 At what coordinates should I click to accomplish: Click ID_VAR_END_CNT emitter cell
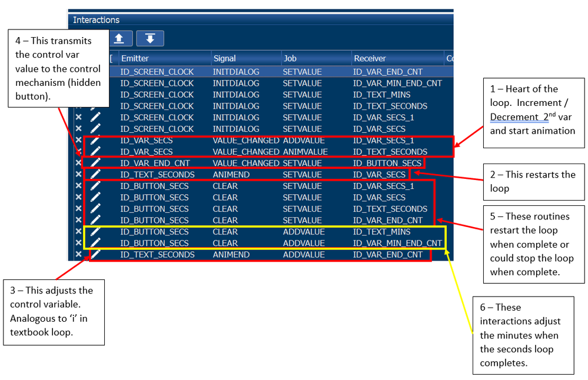pyautogui.click(x=155, y=163)
